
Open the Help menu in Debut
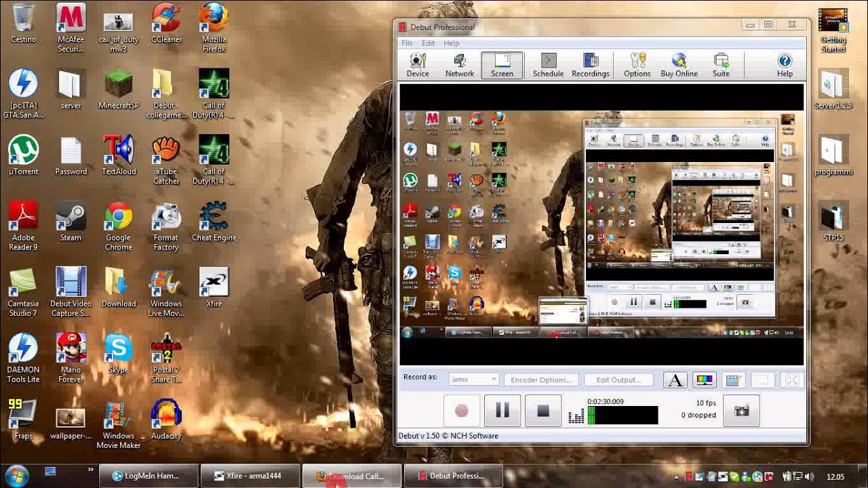(x=451, y=43)
